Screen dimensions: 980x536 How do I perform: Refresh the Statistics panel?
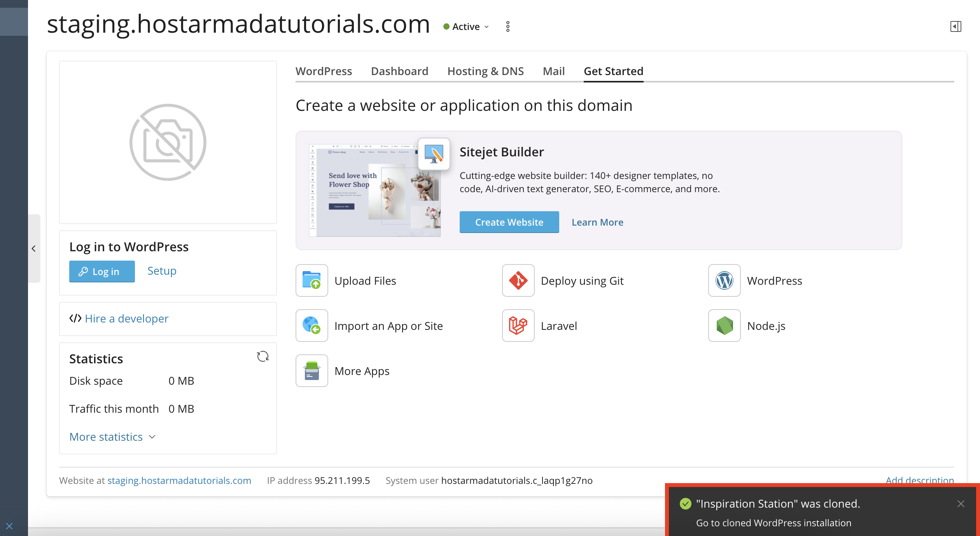[263, 356]
